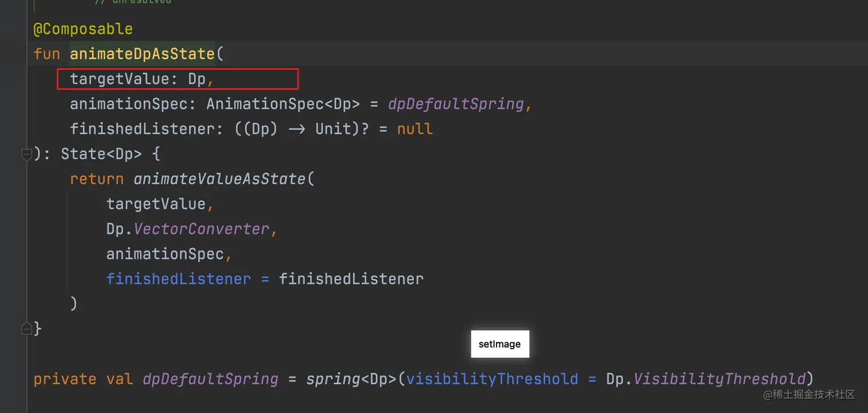The image size is (868, 413).
Task: Click the animateValueAsState call
Action: 220,179
